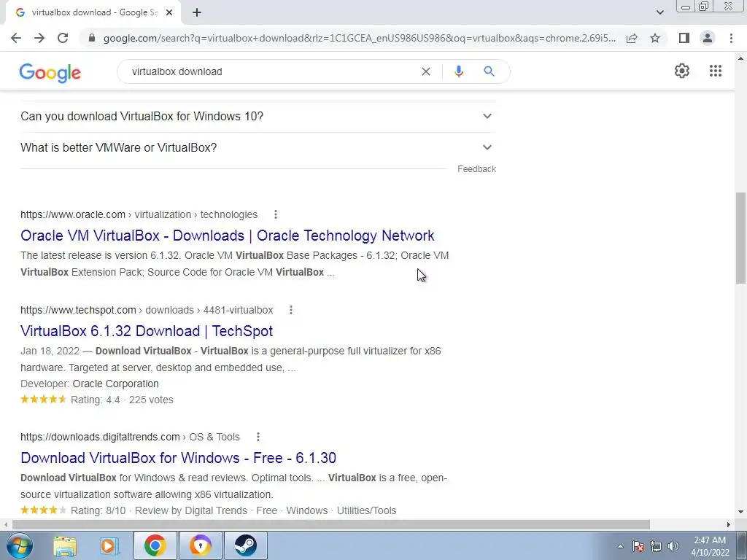This screenshot has width=747, height=560.
Task: Open Steam from the taskbar
Action: (245, 545)
